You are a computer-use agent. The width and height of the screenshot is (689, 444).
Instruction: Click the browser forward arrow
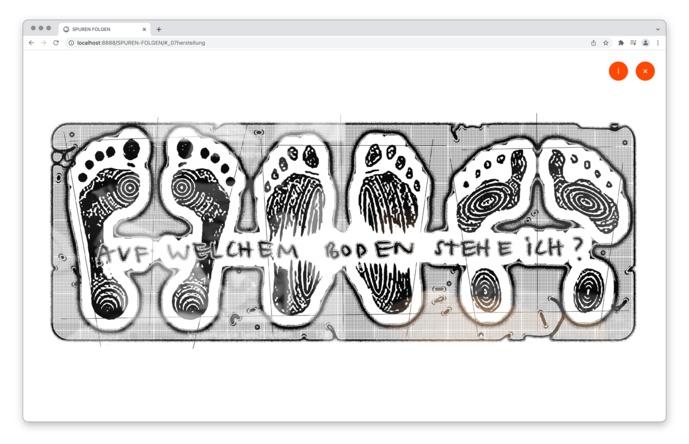tap(44, 43)
